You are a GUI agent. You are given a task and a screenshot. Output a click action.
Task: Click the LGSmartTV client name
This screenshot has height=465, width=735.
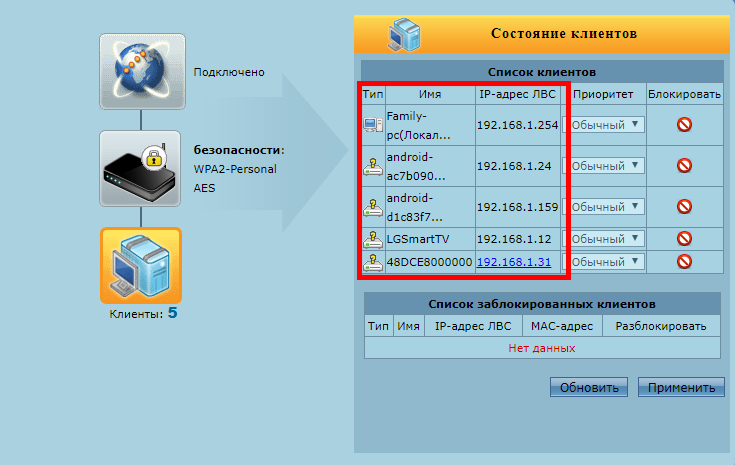point(418,239)
